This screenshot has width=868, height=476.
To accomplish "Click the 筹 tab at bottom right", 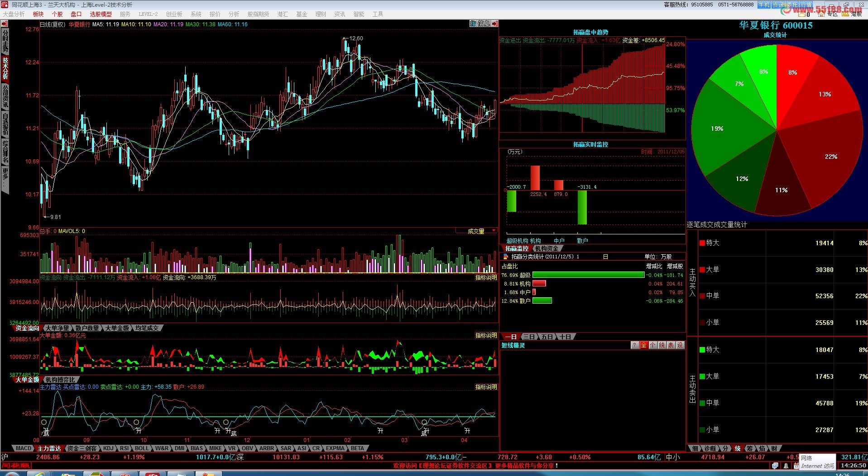I will pyautogui.click(x=750, y=448).
